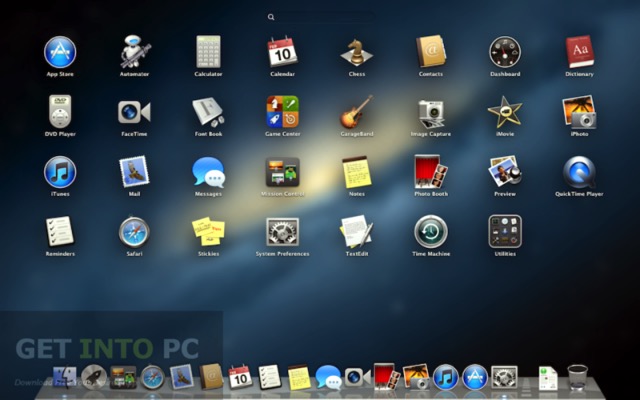640x400 pixels.
Task: Open System Preferences from the Dock
Action: (x=504, y=377)
